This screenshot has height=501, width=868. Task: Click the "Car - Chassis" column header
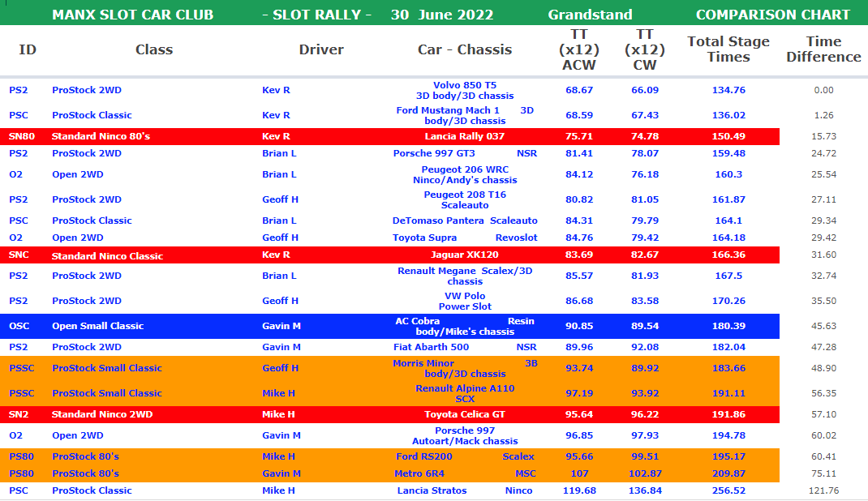(x=465, y=49)
